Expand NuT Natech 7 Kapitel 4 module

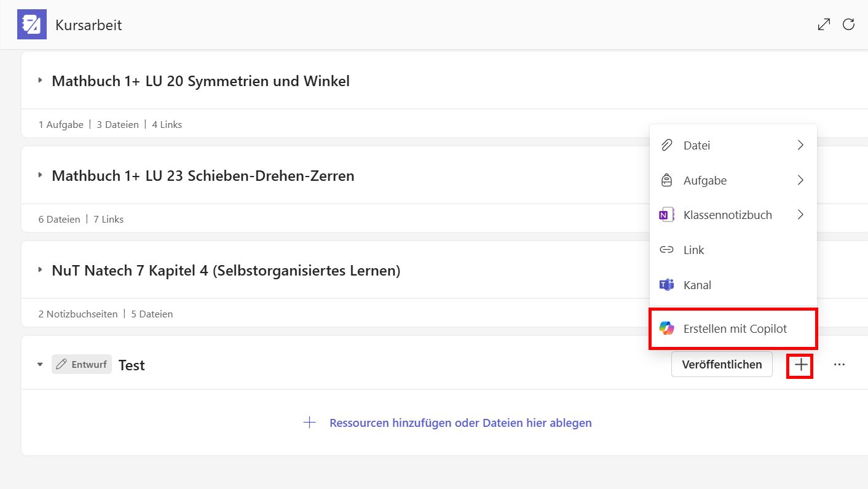[x=41, y=270]
